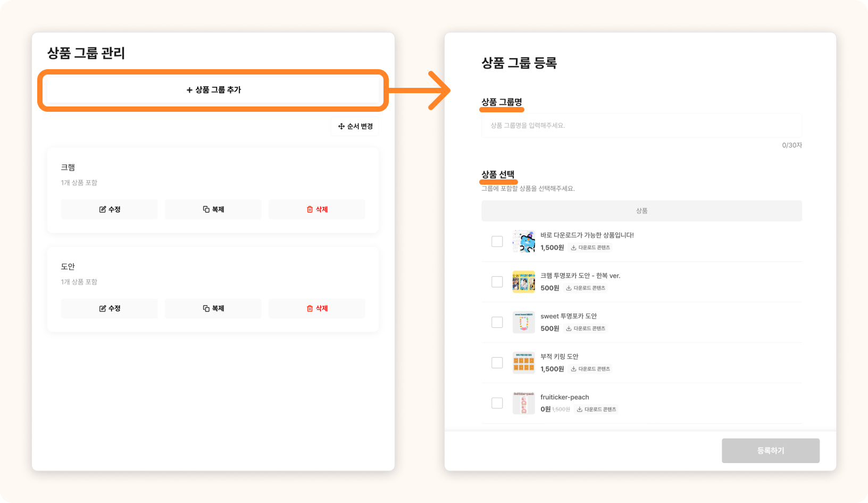Click the 바로 다운로드 product thumbnail image
Viewport: 868px width, 503px height.
point(523,242)
